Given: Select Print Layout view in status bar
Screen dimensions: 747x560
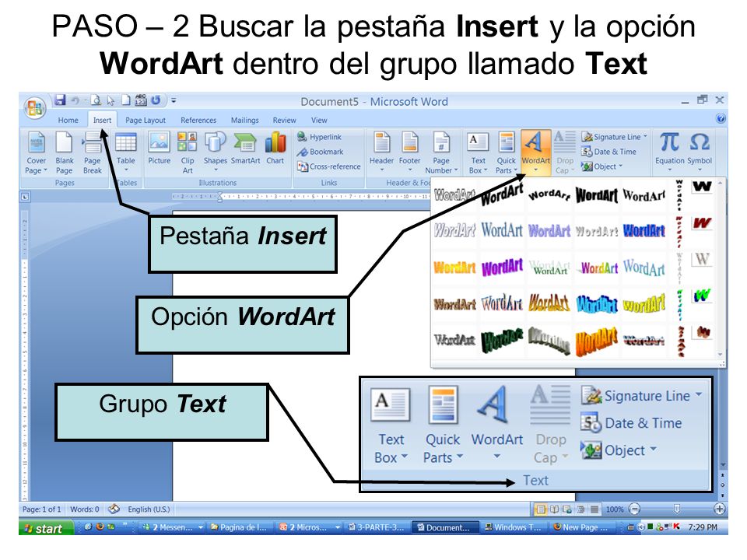Looking at the screenshot, I should tap(541, 509).
